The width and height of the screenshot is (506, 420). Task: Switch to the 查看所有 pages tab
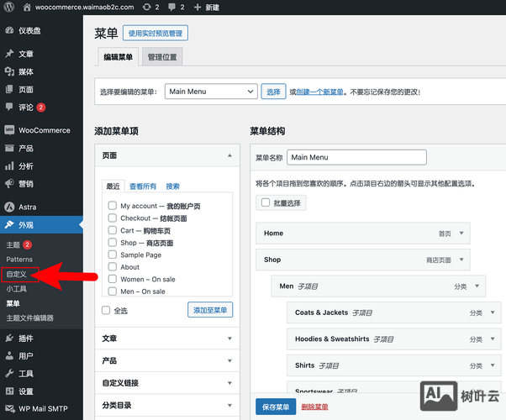[142, 186]
